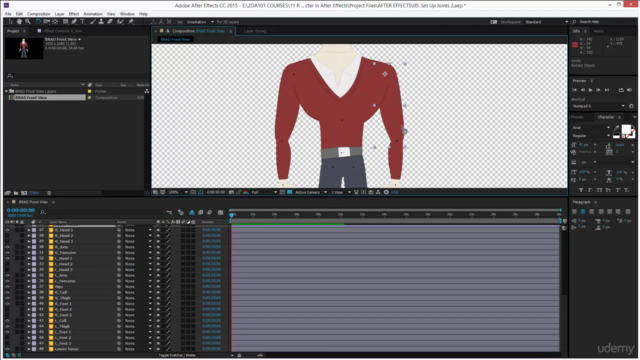
Task: Open the Preview Shortcut dropdown
Action: 598,106
